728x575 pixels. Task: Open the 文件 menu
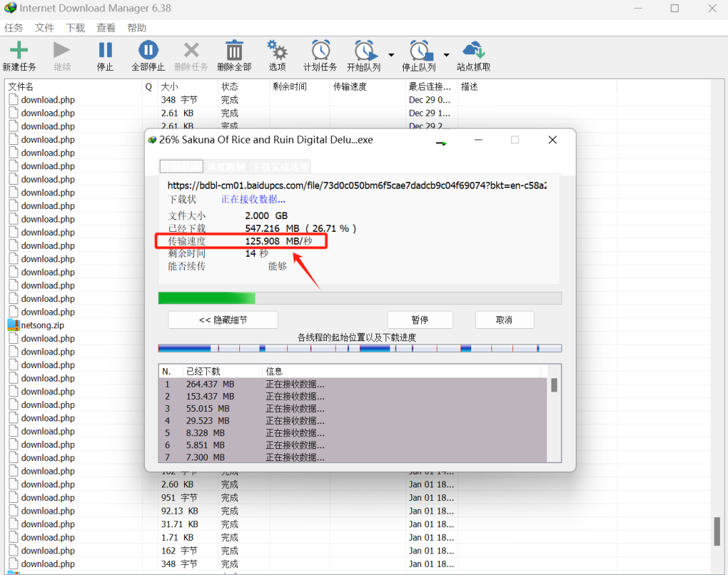point(44,28)
